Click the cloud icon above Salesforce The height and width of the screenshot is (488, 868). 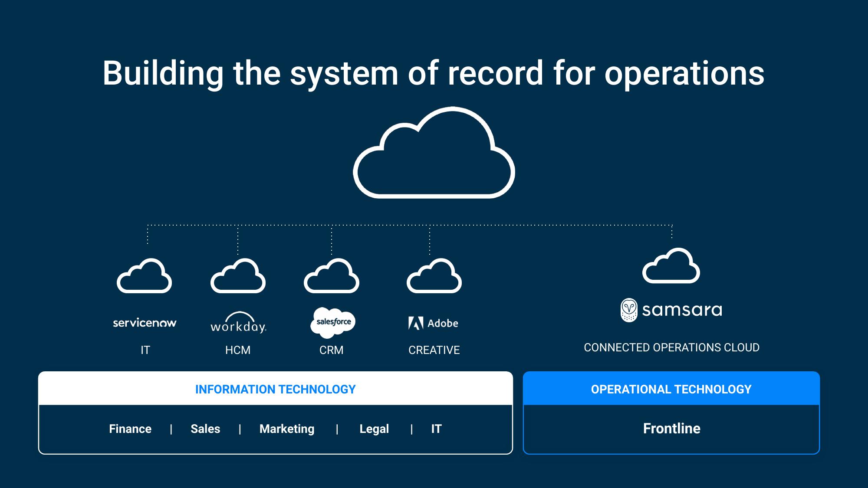(332, 276)
